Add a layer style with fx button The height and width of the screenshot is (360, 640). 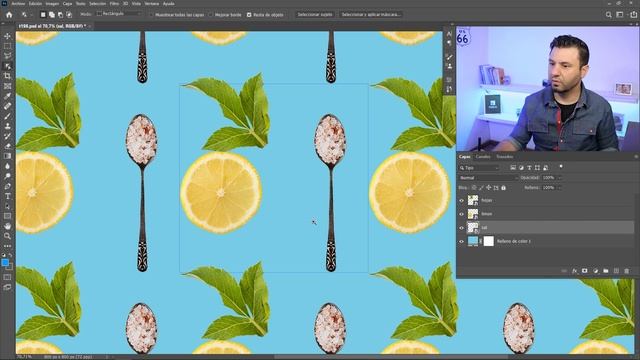(x=574, y=271)
